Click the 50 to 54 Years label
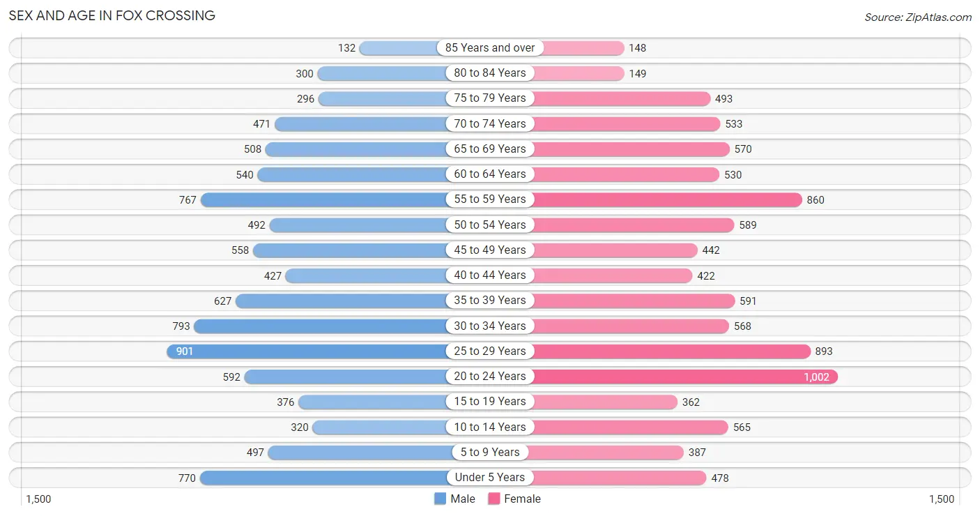This screenshot has width=980, height=516. click(x=490, y=225)
